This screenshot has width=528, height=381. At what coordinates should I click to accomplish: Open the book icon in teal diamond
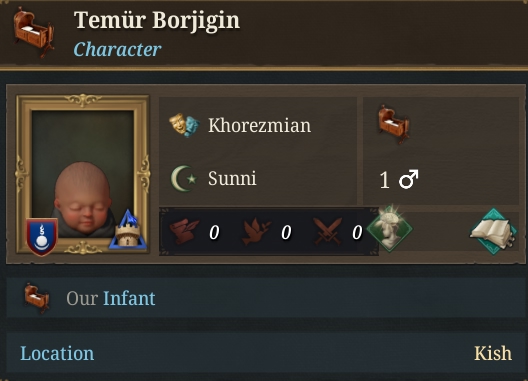[x=494, y=232]
